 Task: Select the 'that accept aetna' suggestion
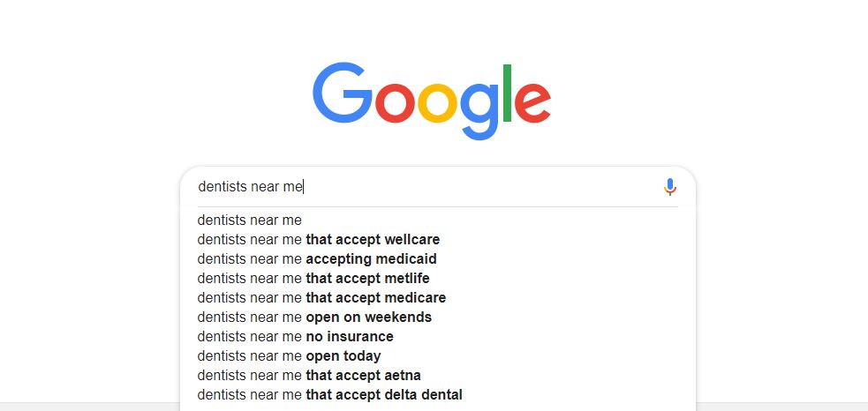click(437, 375)
